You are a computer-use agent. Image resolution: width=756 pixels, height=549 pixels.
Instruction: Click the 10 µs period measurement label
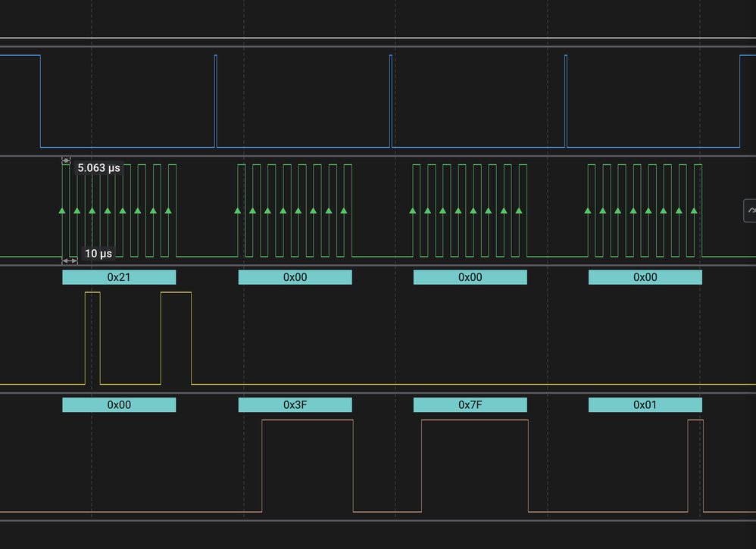point(98,254)
